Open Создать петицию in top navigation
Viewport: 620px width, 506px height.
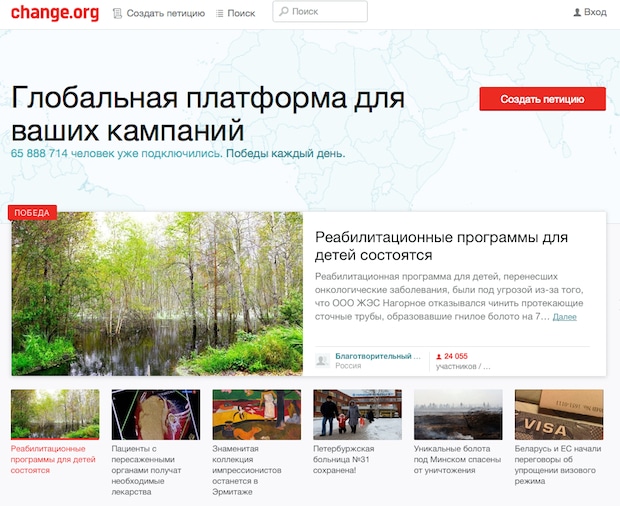(x=166, y=13)
